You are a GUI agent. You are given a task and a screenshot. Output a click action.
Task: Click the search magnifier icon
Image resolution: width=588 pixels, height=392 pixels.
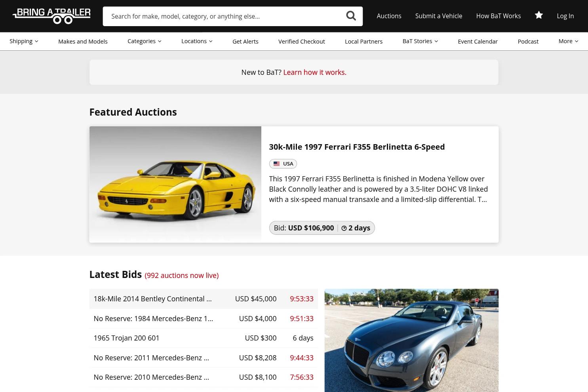click(351, 16)
